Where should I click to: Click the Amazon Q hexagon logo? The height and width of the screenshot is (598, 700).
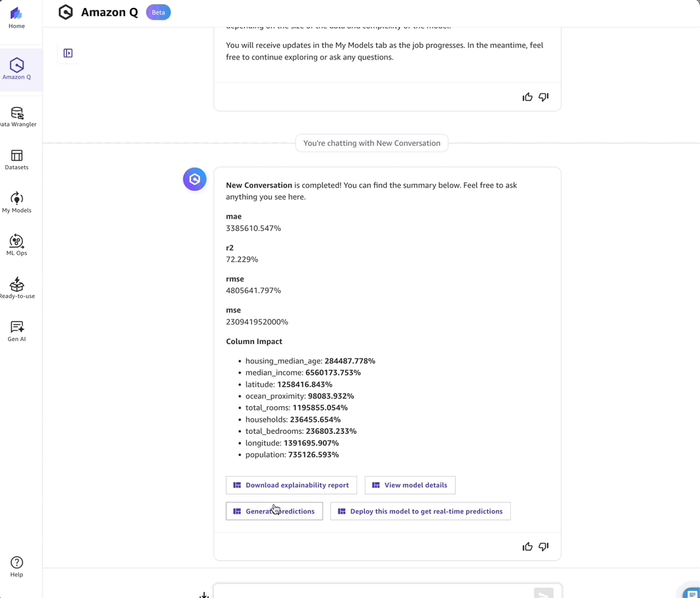click(65, 12)
